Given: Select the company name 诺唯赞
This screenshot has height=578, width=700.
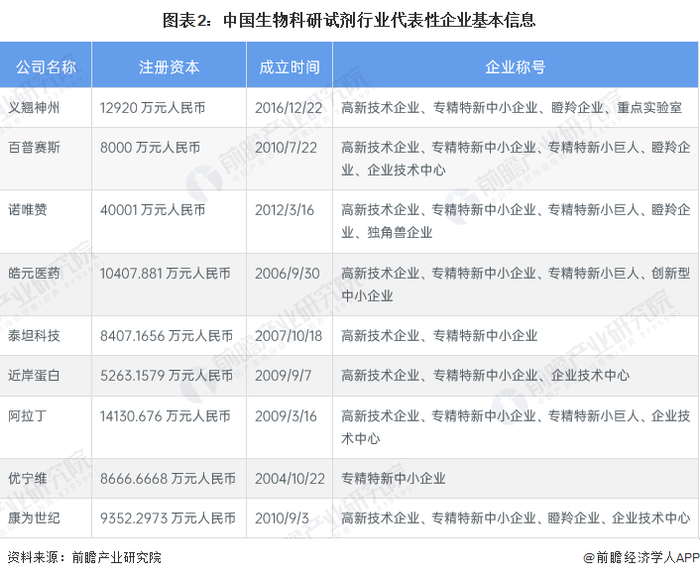Looking at the screenshot, I should click(28, 210).
